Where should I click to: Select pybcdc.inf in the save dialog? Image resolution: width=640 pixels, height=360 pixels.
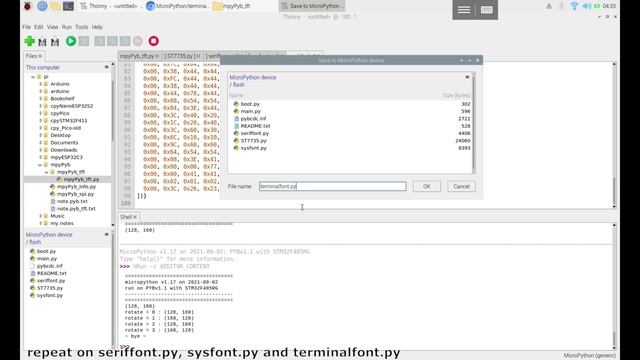(x=253, y=118)
